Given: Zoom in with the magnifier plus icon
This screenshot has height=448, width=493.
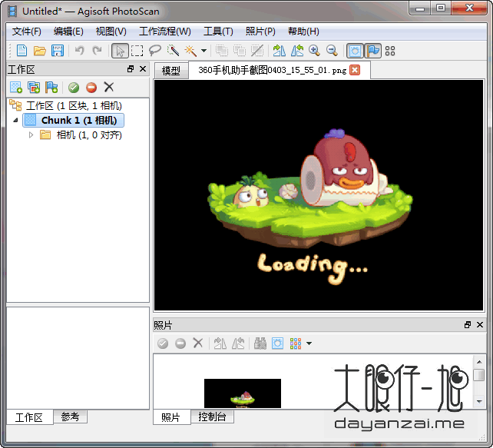Looking at the screenshot, I should point(314,51).
